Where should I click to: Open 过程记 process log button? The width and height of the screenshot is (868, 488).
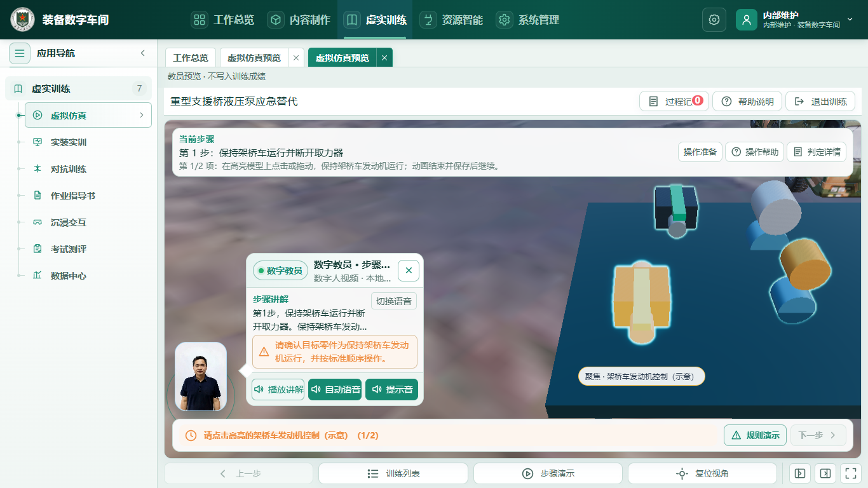pyautogui.click(x=674, y=102)
